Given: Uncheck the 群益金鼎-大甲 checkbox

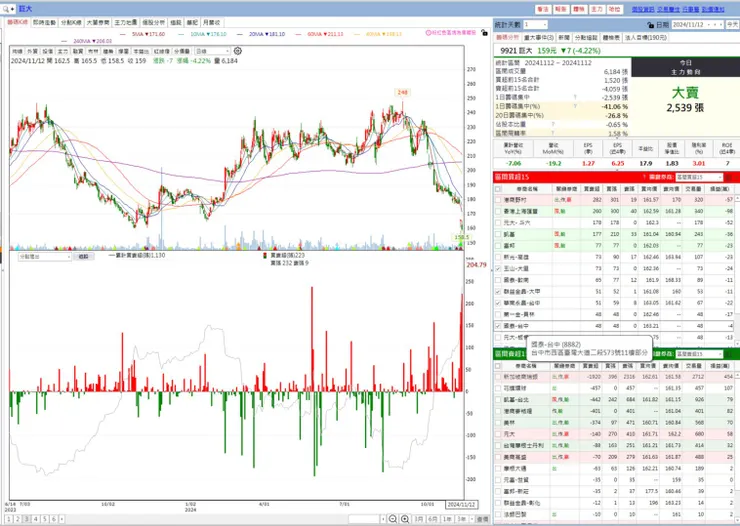Looking at the screenshot, I should click(498, 292).
